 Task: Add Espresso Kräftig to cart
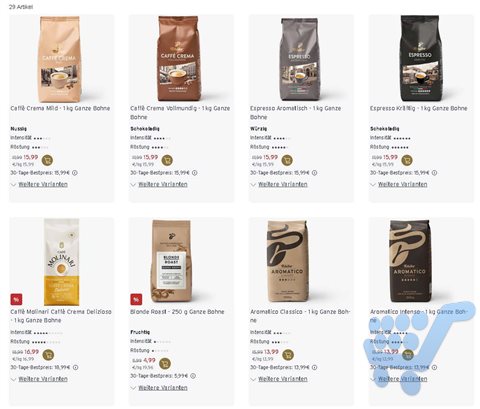pos(407,160)
